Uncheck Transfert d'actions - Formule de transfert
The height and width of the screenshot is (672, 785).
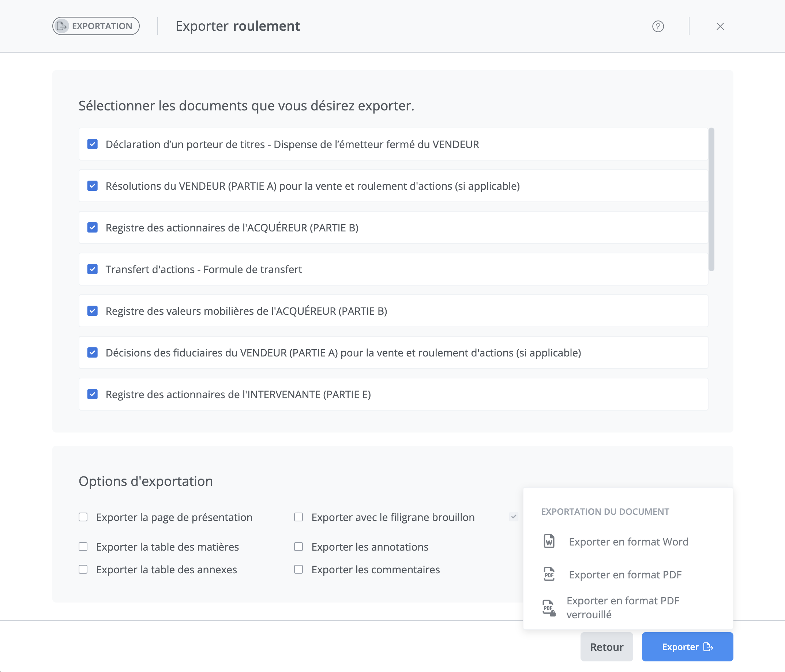[93, 269]
